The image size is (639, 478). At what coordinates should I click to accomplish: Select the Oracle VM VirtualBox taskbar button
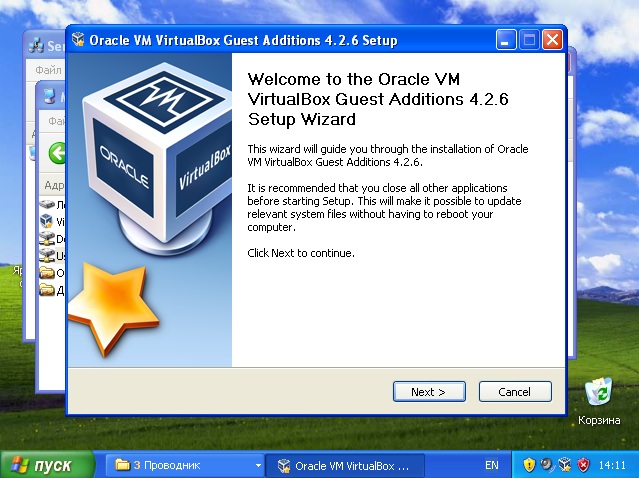pyautogui.click(x=345, y=465)
